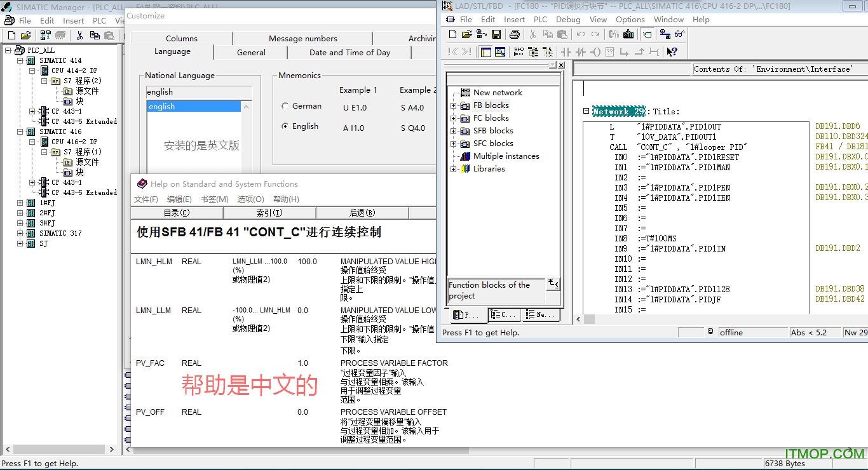Expand SFC blocks in catalog tree
Viewport: 868px width, 470px height.
[x=453, y=144]
